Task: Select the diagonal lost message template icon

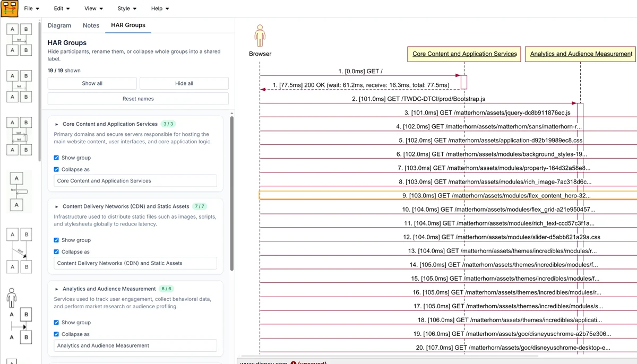Action: tap(19, 249)
